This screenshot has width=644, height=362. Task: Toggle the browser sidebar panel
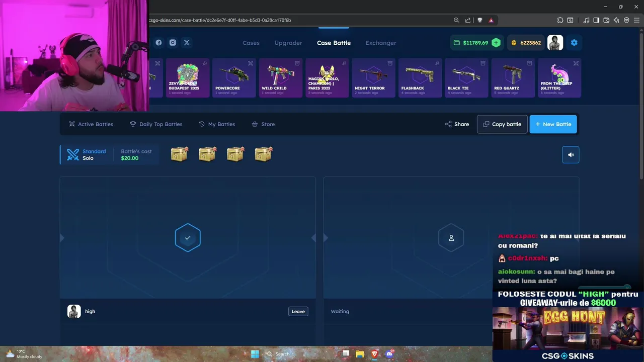(x=596, y=20)
